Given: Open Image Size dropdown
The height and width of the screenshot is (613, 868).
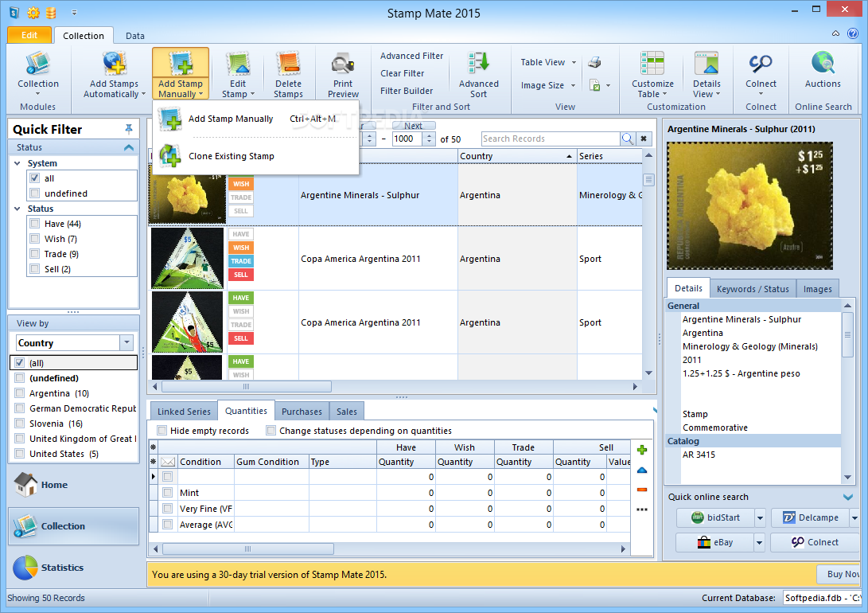Looking at the screenshot, I should (548, 85).
